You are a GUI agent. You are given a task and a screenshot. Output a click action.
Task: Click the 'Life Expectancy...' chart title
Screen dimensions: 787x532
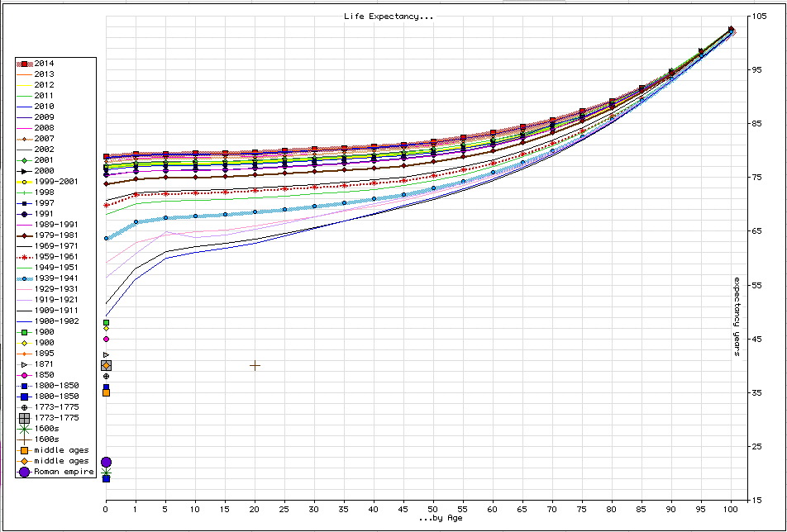pyautogui.click(x=389, y=17)
